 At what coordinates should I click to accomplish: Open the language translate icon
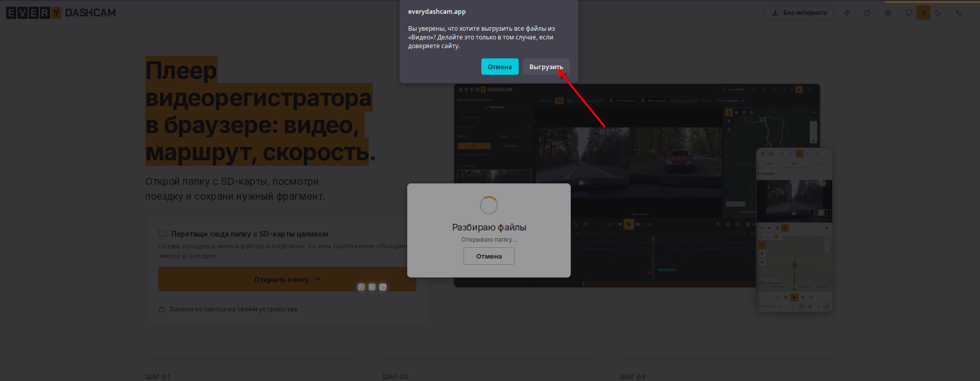pos(959,13)
